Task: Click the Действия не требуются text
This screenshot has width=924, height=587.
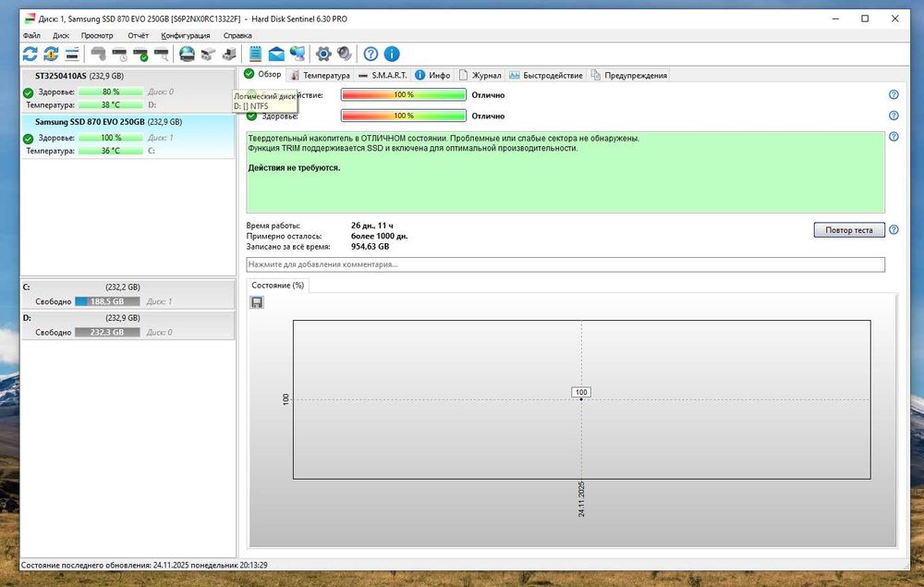Action: (x=294, y=168)
